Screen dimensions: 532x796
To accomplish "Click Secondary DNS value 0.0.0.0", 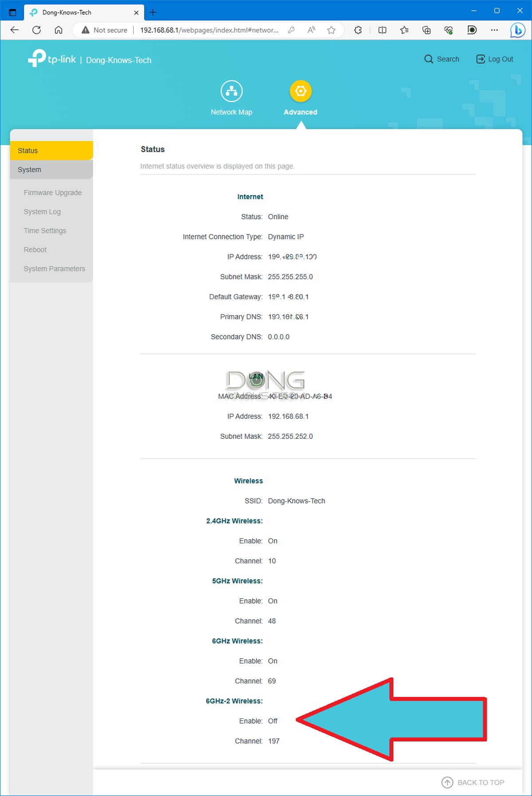I will tap(278, 337).
